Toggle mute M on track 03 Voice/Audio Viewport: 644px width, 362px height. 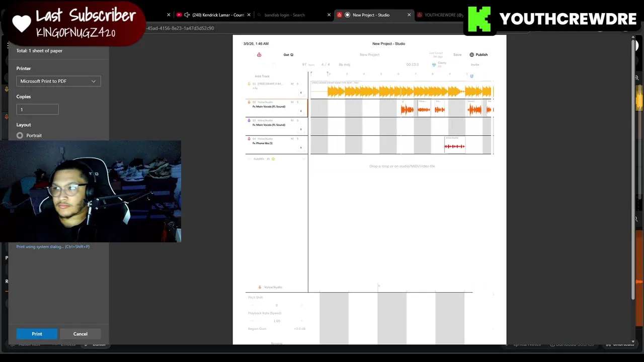click(292, 121)
